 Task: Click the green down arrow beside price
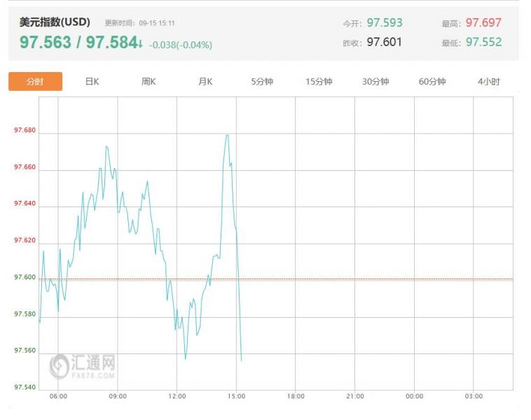click(141, 43)
